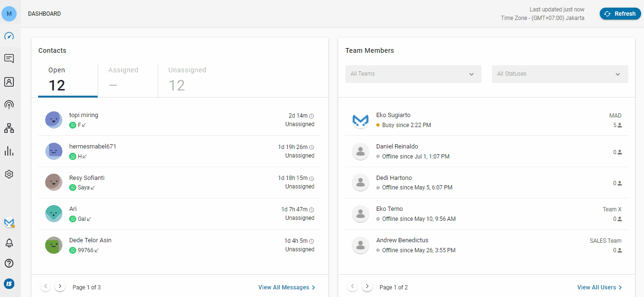Open the All Teams dropdown
The width and height of the screenshot is (644, 297).
(413, 74)
